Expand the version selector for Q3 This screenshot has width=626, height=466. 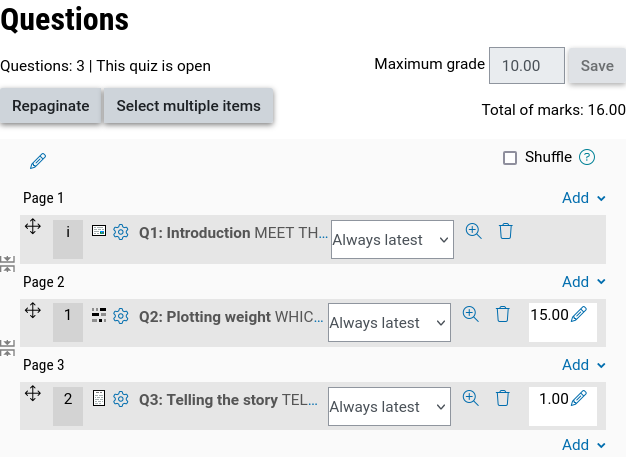(388, 407)
